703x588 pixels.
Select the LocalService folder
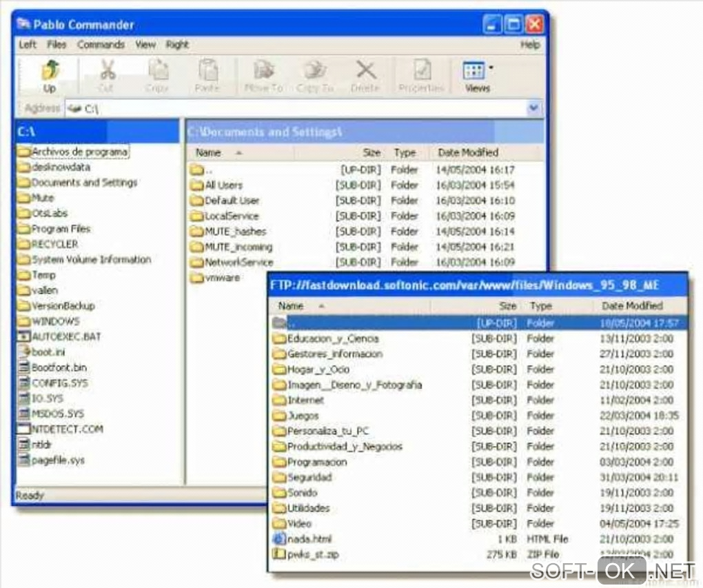[224, 216]
